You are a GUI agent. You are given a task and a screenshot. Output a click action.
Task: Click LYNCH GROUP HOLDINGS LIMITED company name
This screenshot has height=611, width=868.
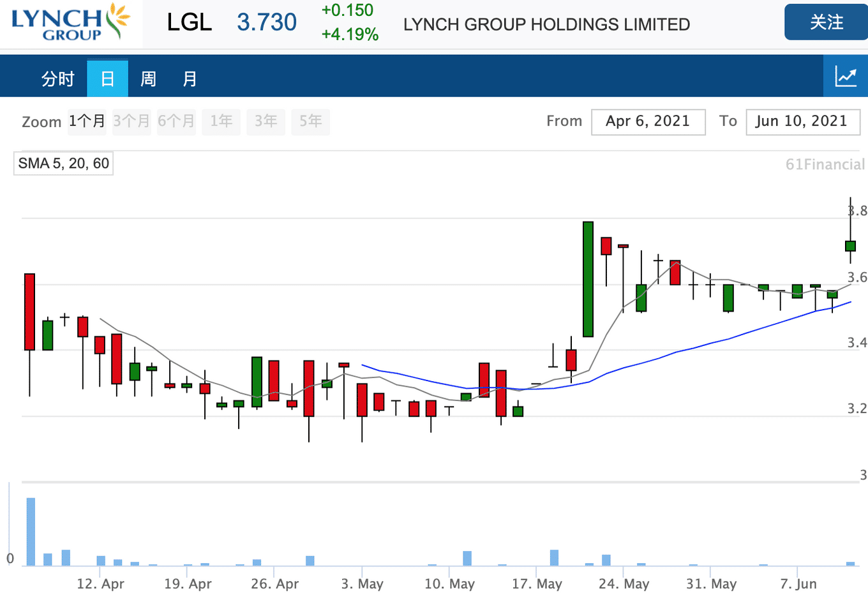(x=546, y=25)
